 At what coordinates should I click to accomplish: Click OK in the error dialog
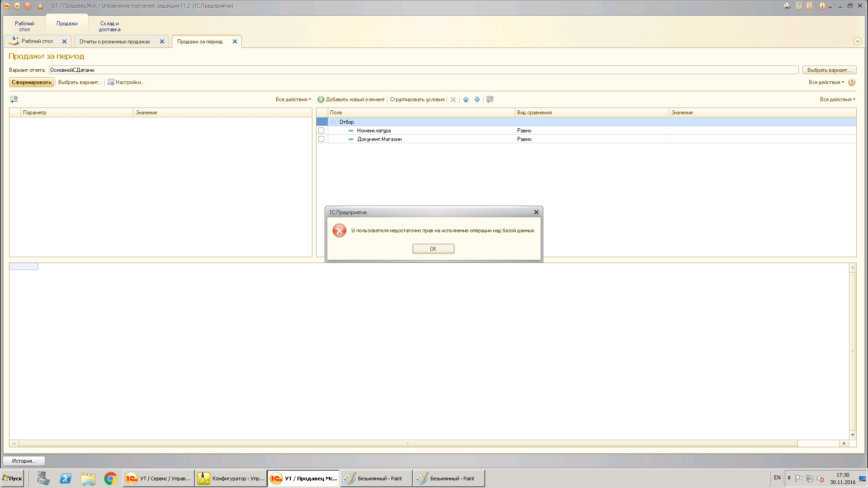pyautogui.click(x=433, y=249)
